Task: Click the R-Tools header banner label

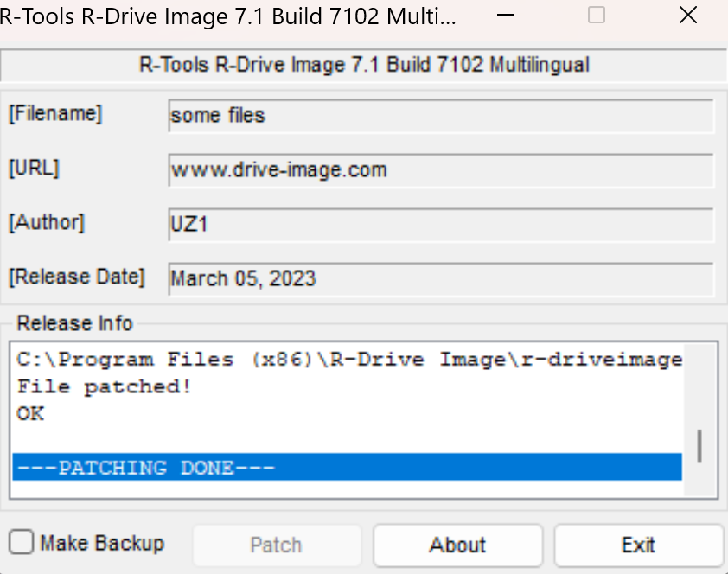Action: coord(364,65)
